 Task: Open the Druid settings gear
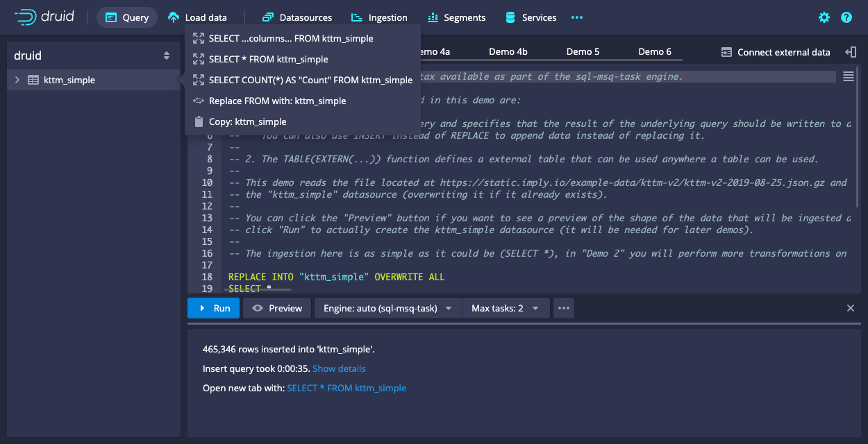pos(824,17)
